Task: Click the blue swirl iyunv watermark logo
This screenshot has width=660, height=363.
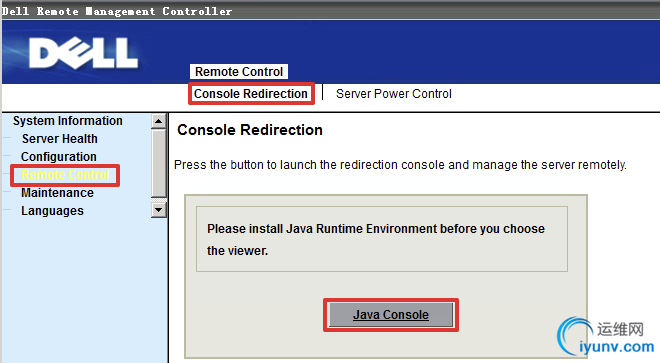Action: tap(573, 337)
